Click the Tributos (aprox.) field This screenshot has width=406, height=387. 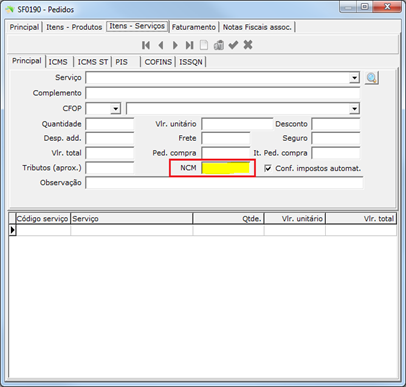(110, 168)
